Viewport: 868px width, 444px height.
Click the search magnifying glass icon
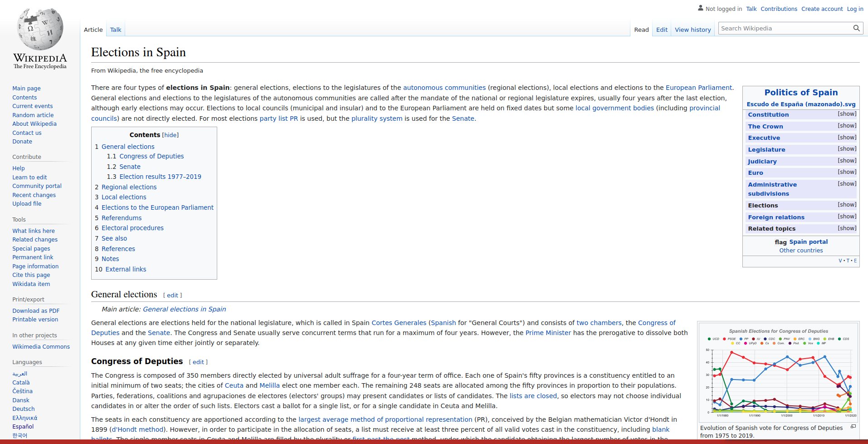pos(856,28)
